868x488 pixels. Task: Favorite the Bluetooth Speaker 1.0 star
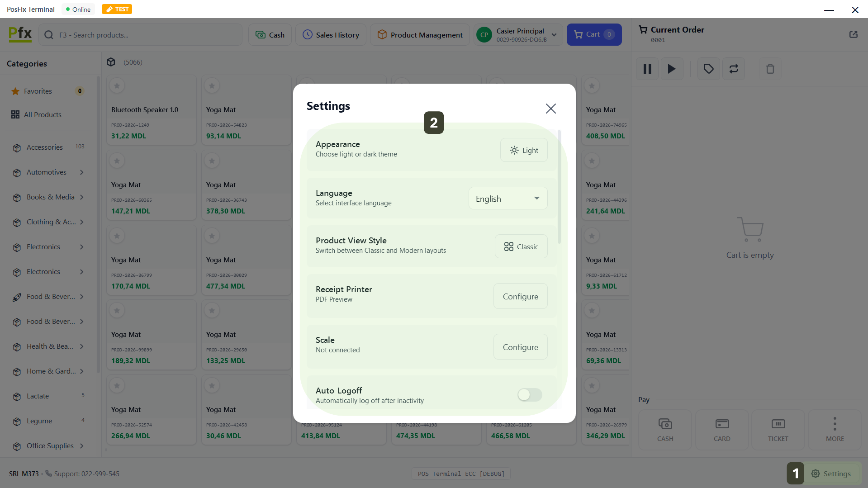tap(117, 85)
